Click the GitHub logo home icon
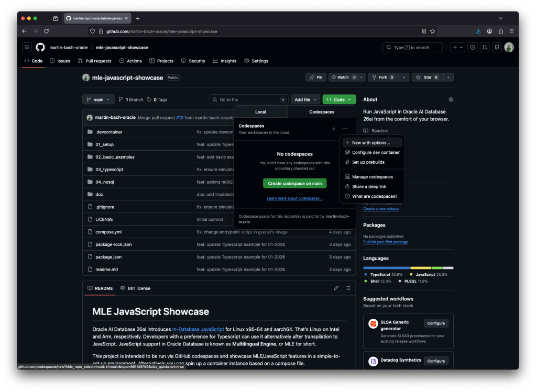Image resolution: width=536 pixels, height=392 pixels. tap(40, 47)
